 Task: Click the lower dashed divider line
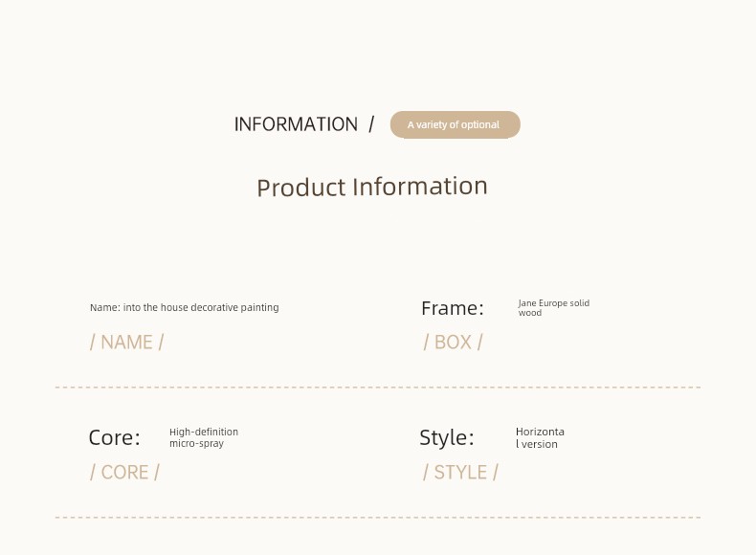tap(378, 518)
